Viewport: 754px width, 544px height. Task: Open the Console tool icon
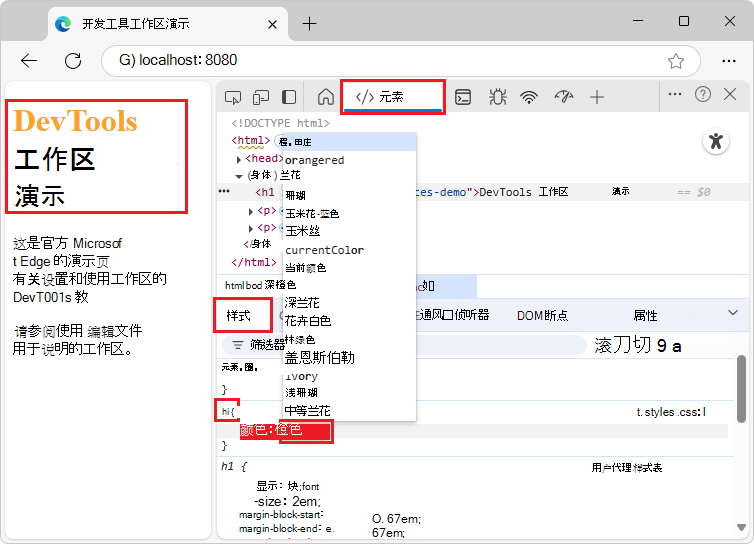[x=463, y=97]
